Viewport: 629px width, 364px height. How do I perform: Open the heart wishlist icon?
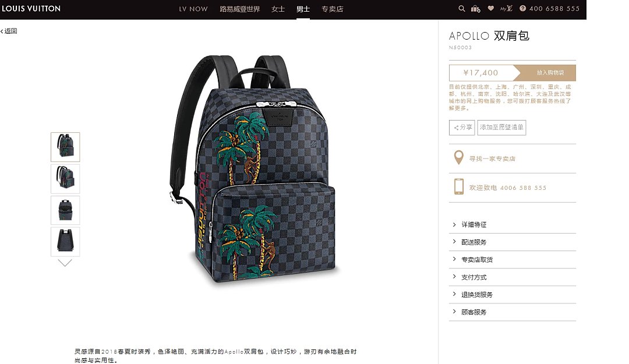pyautogui.click(x=490, y=8)
